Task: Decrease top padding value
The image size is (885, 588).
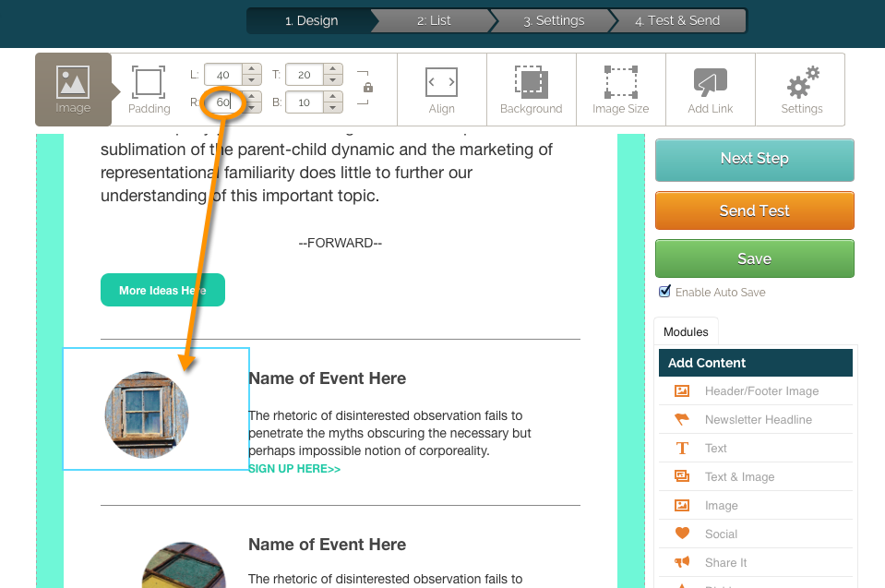Action: (x=333, y=80)
